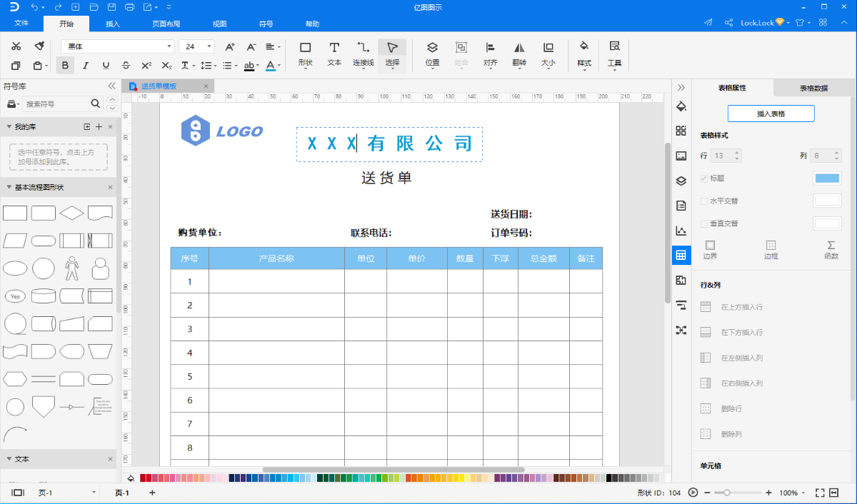Decrease font size with A- icon
The width and height of the screenshot is (857, 504).
click(x=251, y=46)
